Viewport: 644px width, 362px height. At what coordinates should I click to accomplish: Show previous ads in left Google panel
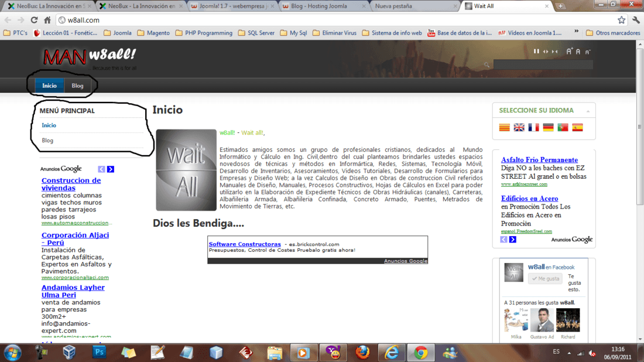[101, 169]
